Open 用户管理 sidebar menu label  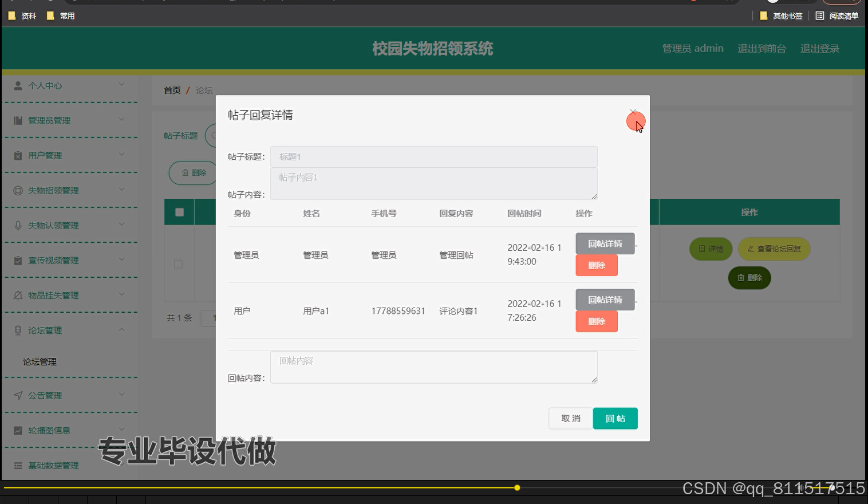(x=45, y=155)
